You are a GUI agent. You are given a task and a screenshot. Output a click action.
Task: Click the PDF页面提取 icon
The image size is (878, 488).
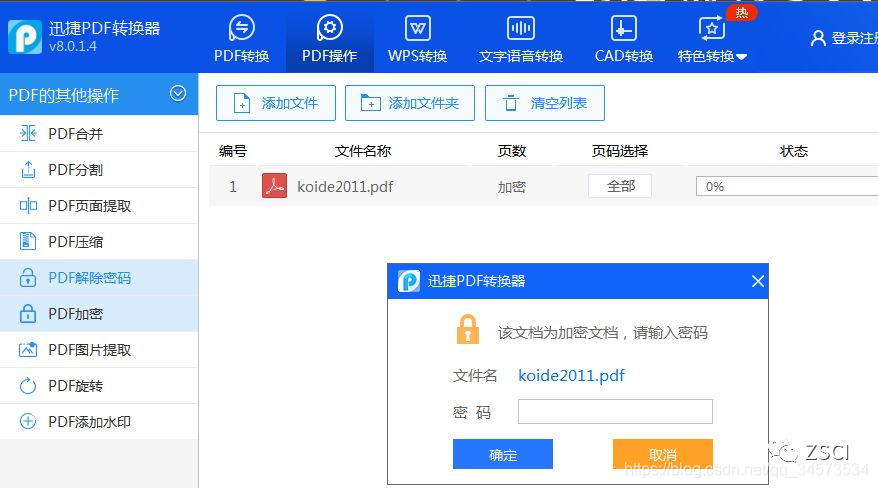click(x=28, y=205)
